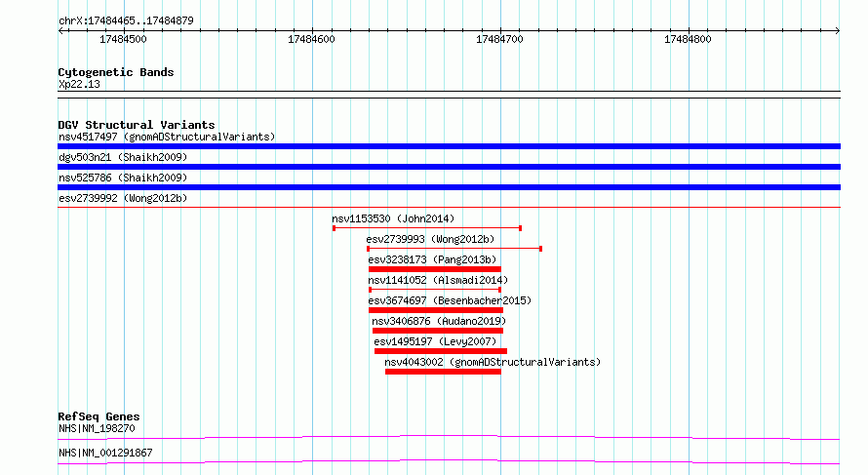Select the blue bar under nsv4517497

click(449, 146)
